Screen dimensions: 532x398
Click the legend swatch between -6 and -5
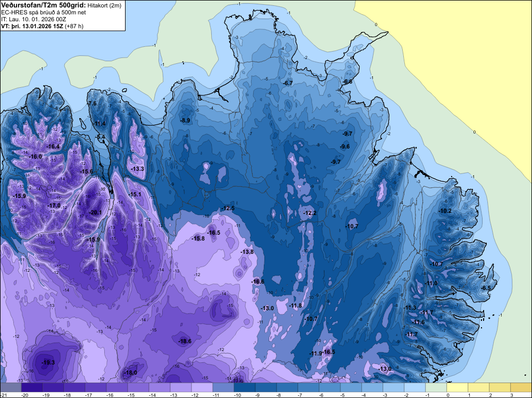[x=329, y=387]
